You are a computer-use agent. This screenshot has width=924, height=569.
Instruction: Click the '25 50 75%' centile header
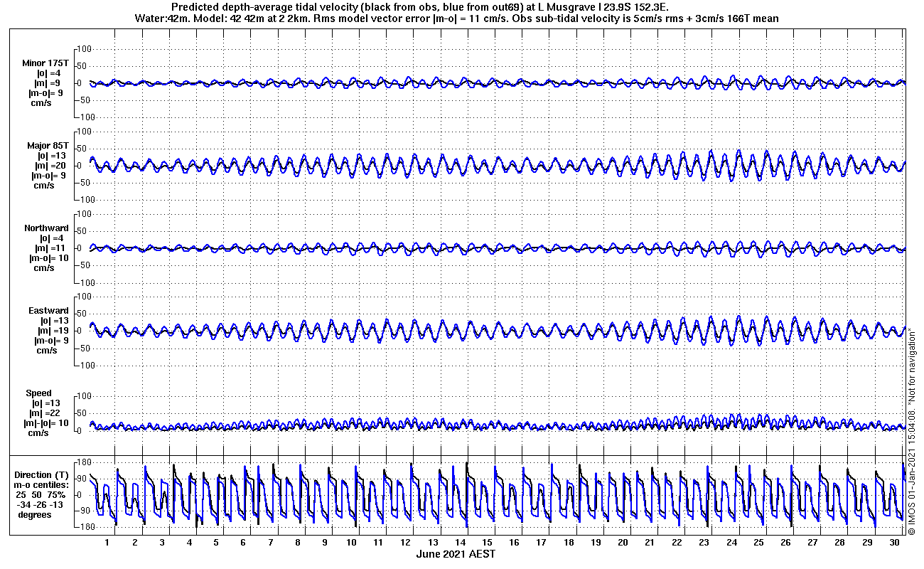click(42, 495)
